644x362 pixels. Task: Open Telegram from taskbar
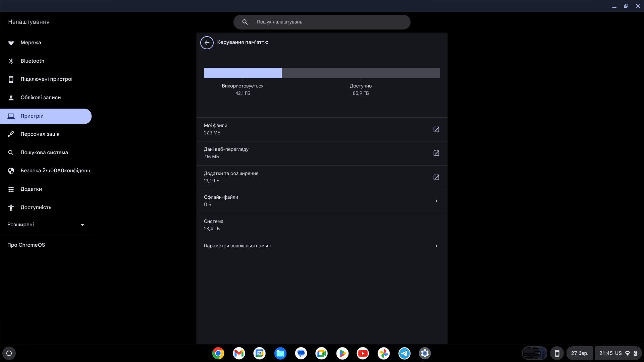click(404, 353)
